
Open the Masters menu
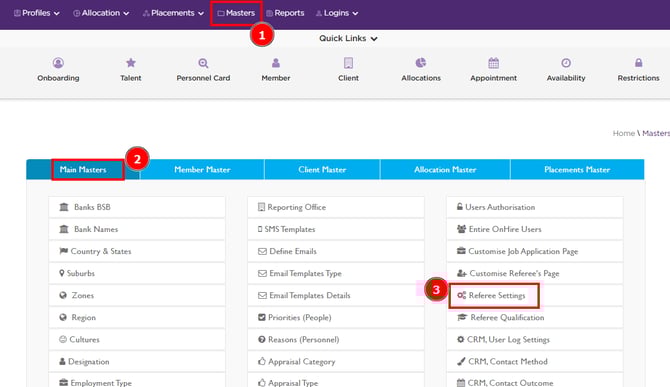(236, 13)
